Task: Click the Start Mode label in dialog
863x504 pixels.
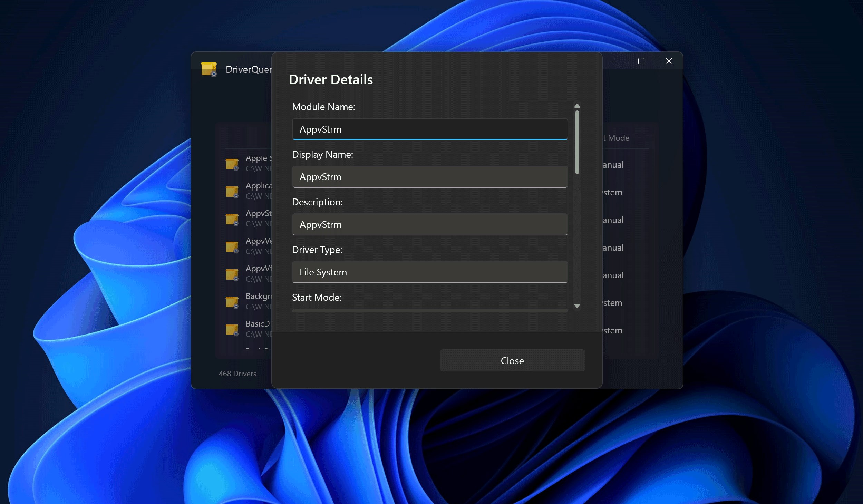Action: (x=317, y=298)
